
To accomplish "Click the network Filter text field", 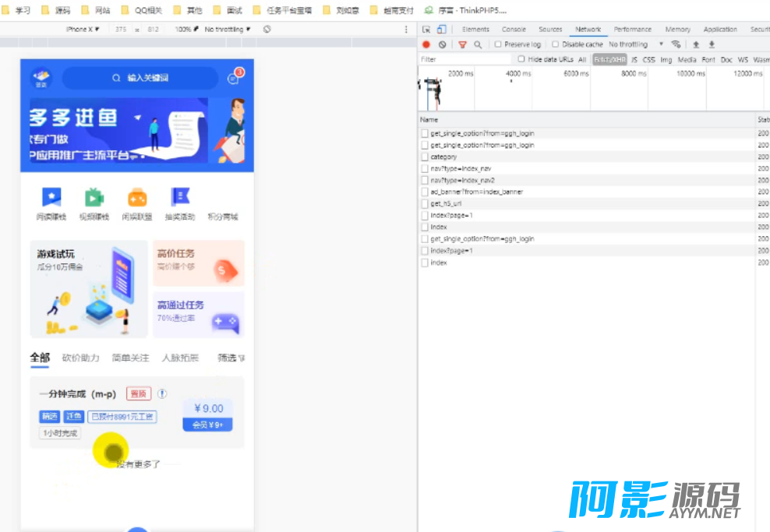I will click(464, 59).
